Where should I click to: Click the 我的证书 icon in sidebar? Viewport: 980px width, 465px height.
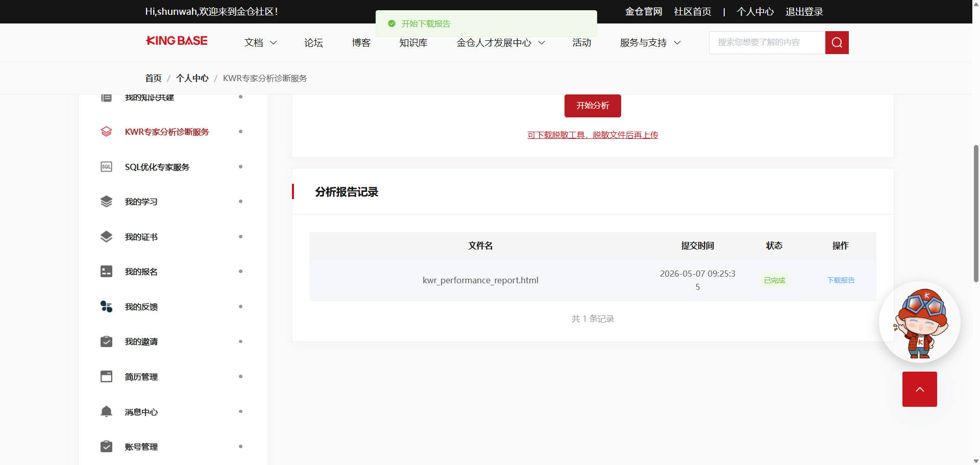point(106,237)
